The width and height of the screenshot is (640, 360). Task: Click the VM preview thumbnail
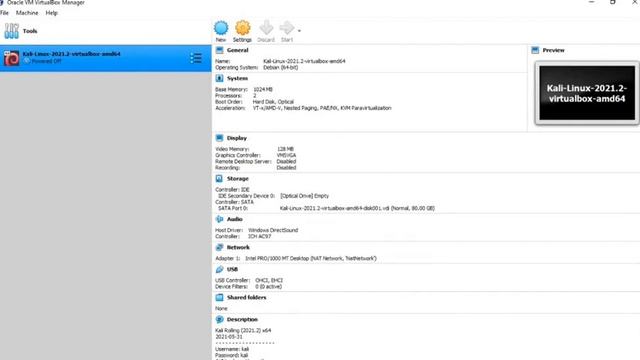tap(587, 93)
